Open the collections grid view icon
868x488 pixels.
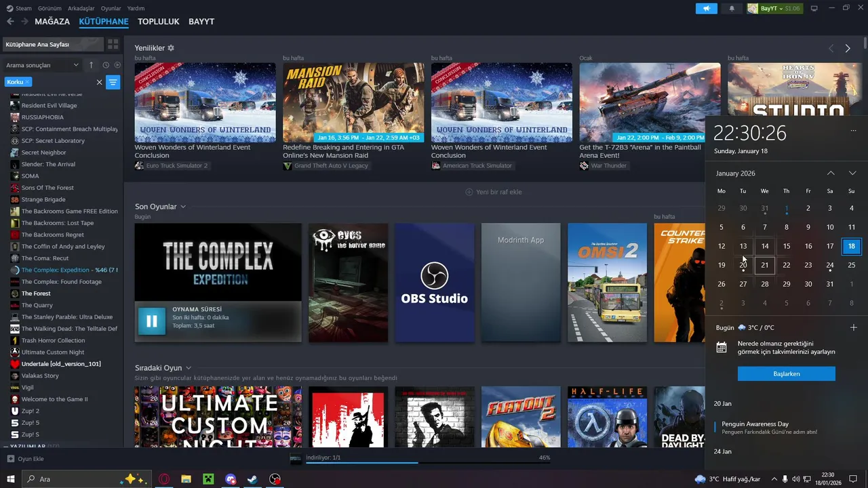click(x=113, y=44)
